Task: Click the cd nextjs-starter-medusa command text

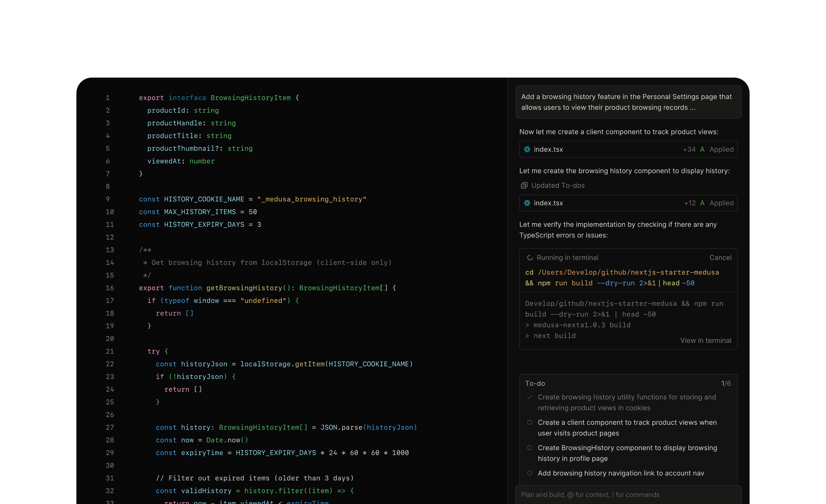Action: pyautogui.click(x=622, y=278)
